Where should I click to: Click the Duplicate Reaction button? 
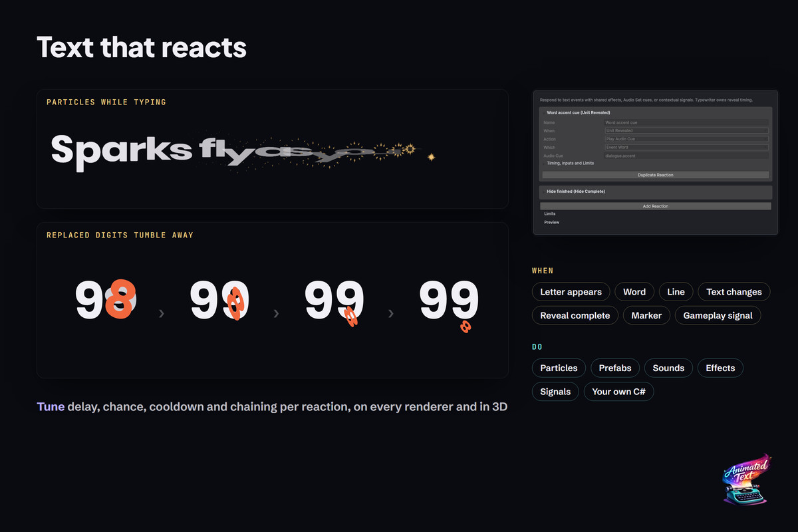tap(656, 175)
